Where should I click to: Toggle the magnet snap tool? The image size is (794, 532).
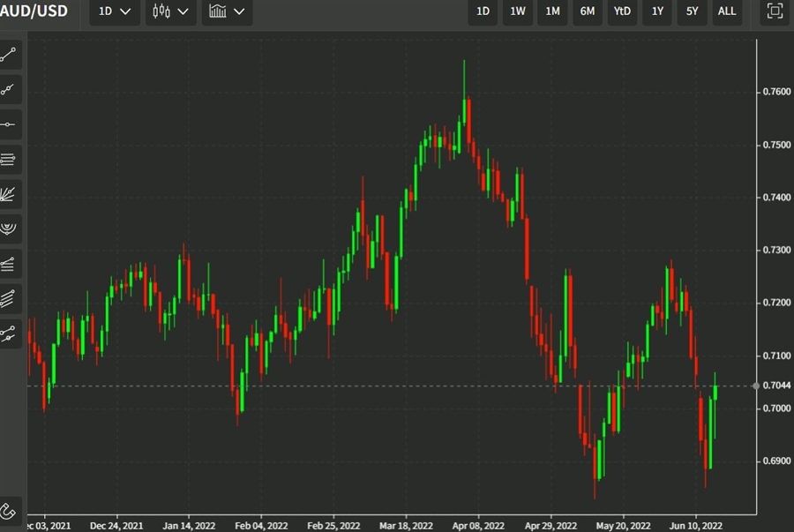tap(9, 511)
